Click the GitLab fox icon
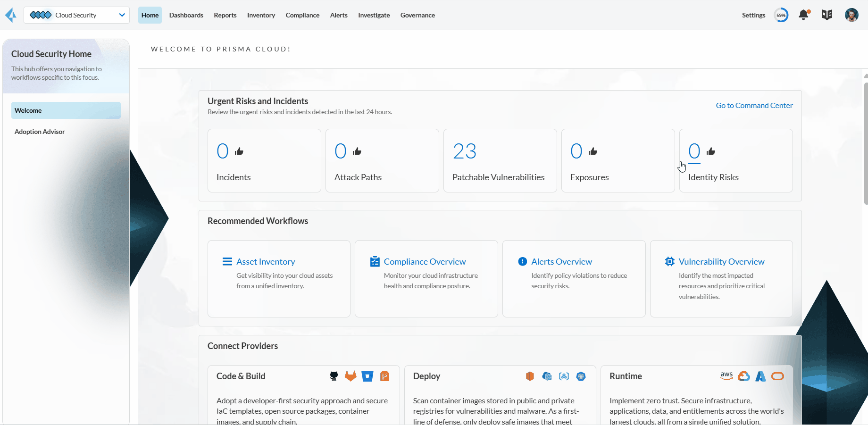The width and height of the screenshot is (868, 425). point(351,376)
